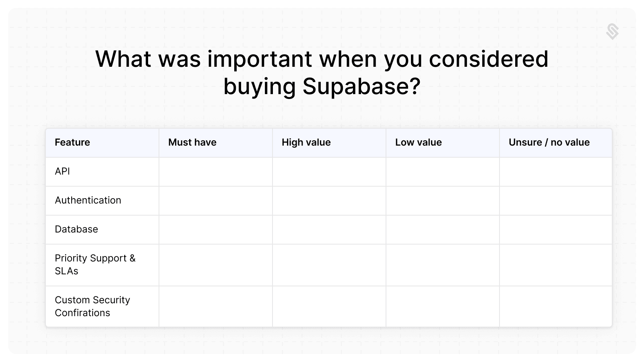Mark Priority Support & SLAs as Unsure
644x362 pixels.
click(556, 265)
